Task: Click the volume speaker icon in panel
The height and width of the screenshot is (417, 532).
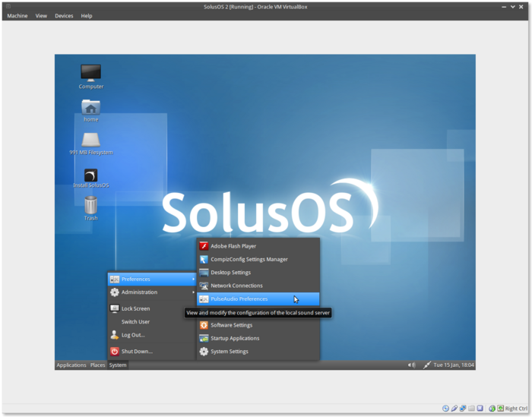Action: point(411,365)
